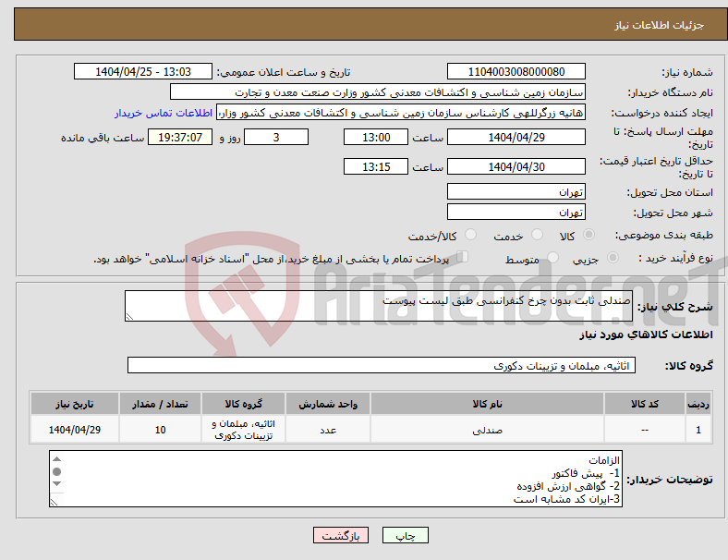Click the شماره نیاز label
This screenshot has height=560, width=728.
pyautogui.click(x=687, y=72)
